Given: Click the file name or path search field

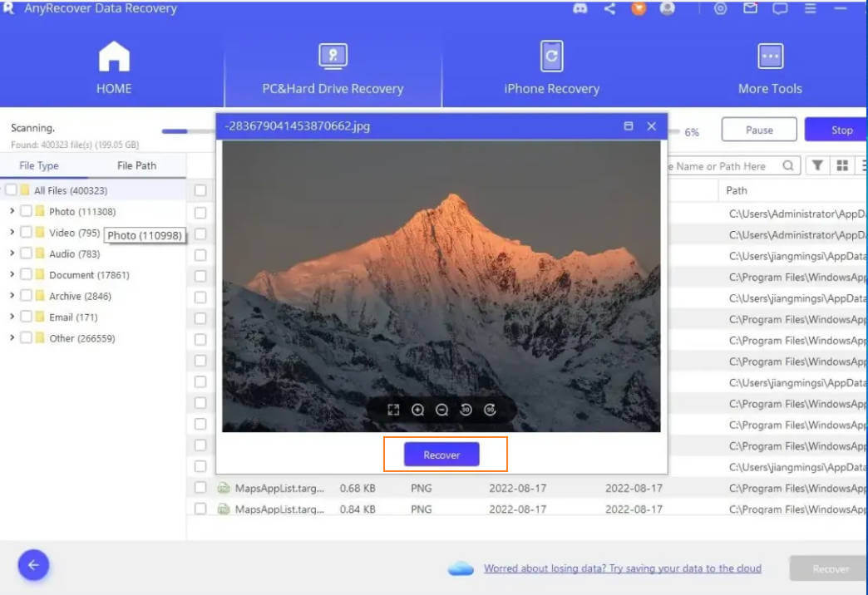Looking at the screenshot, I should point(723,166).
